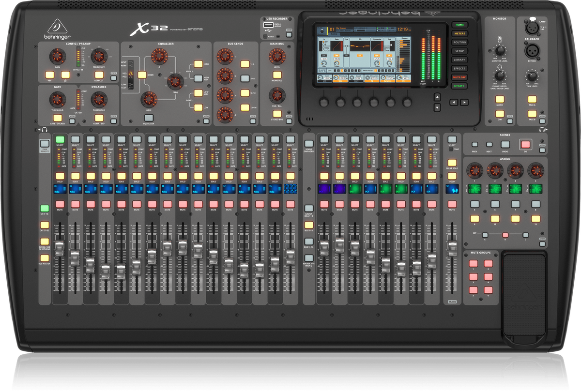Click the PHONES LEVEL knob
Image resolution: width=581 pixels, height=392 pixels.
499,75
